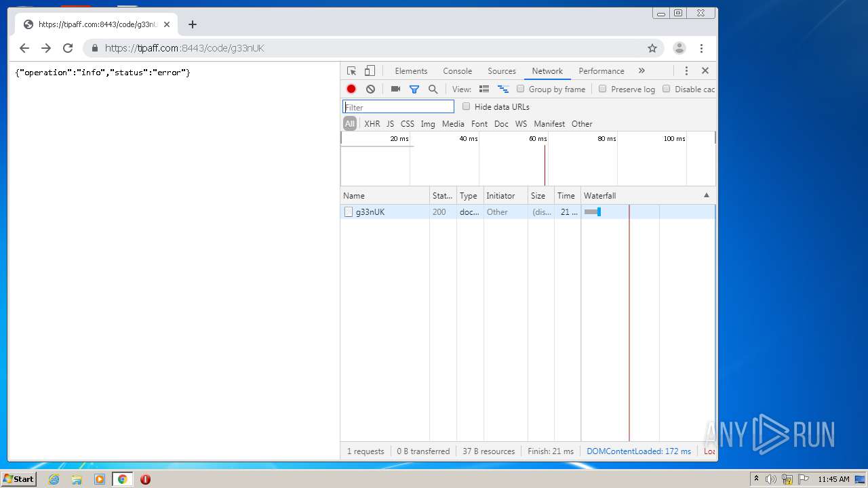Open the Sources tab
This screenshot has width=868, height=488.
502,70
